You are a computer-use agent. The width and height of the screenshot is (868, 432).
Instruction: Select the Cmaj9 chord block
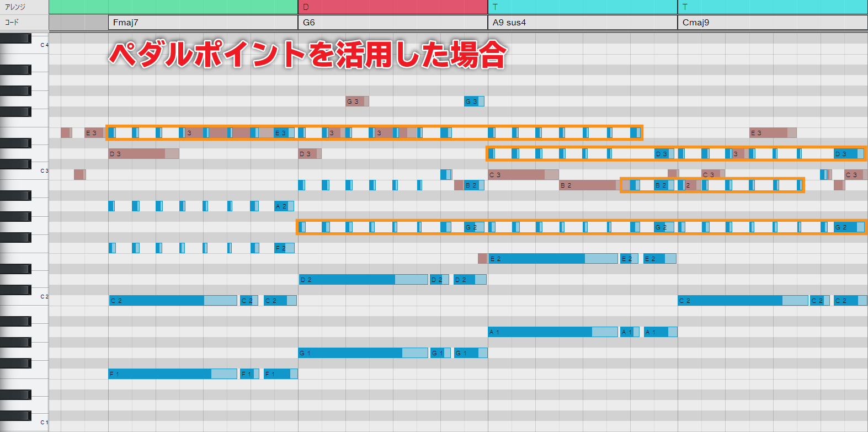click(x=773, y=23)
